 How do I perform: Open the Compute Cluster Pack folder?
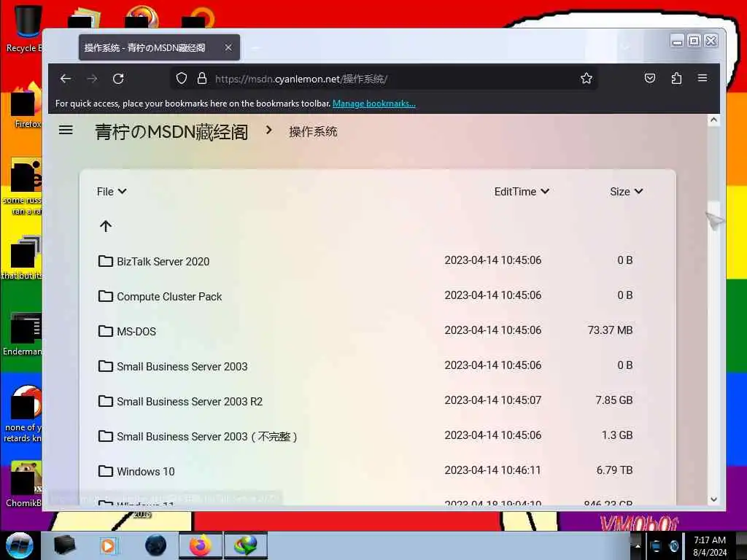(169, 297)
